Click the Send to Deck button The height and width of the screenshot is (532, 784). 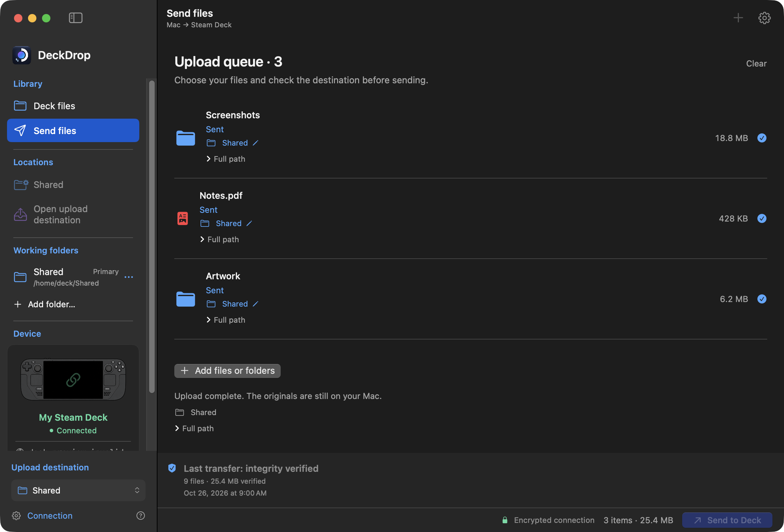[x=727, y=520]
